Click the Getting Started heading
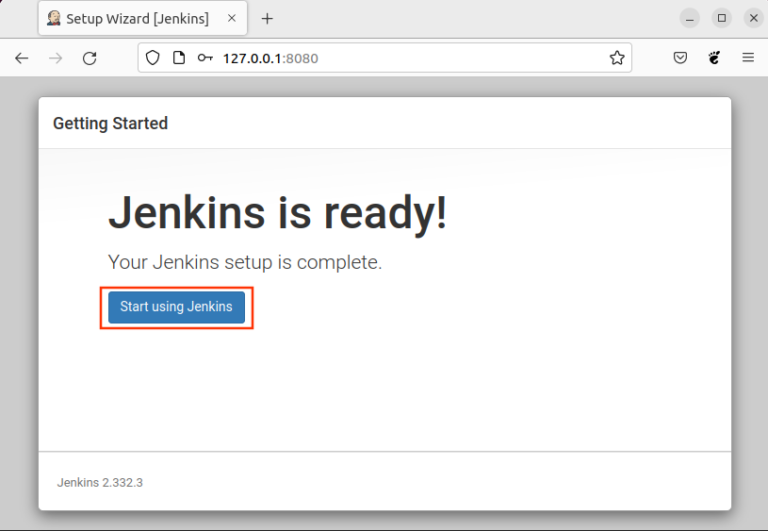Viewport: 768px width, 531px height. [110, 123]
